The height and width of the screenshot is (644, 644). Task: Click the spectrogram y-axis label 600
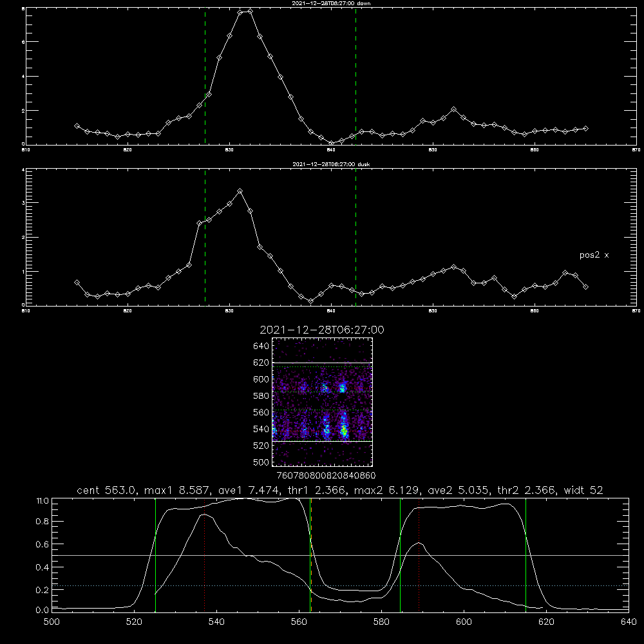(261, 379)
